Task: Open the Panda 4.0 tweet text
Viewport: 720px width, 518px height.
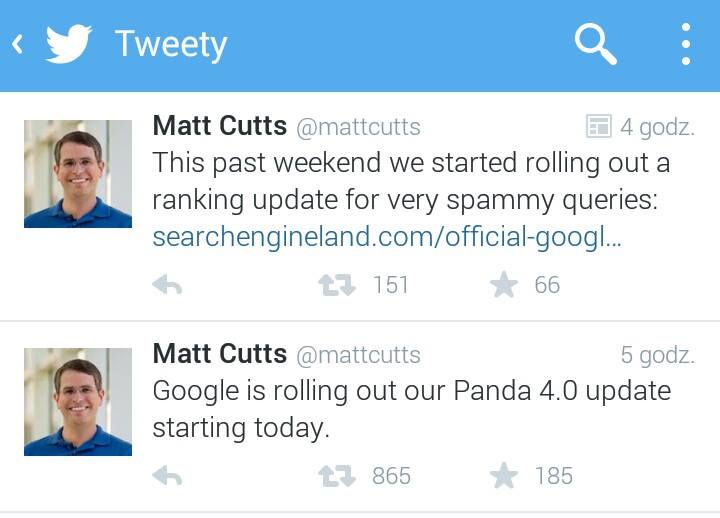Action: click(x=410, y=408)
